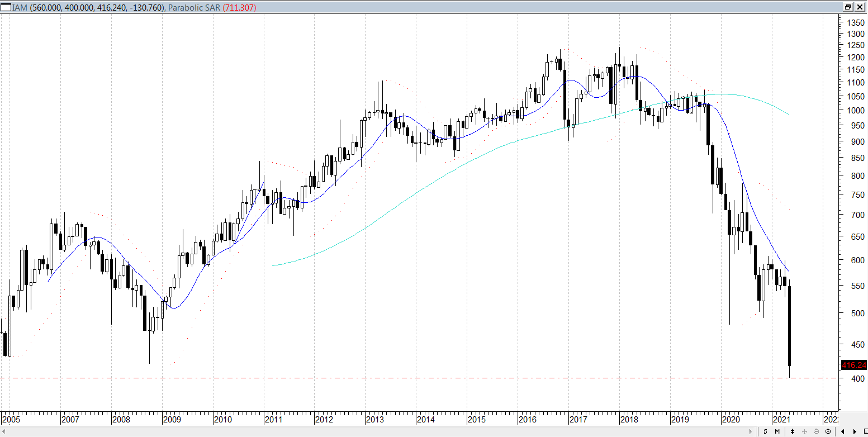Click the close button of chart window

click(x=860, y=7)
